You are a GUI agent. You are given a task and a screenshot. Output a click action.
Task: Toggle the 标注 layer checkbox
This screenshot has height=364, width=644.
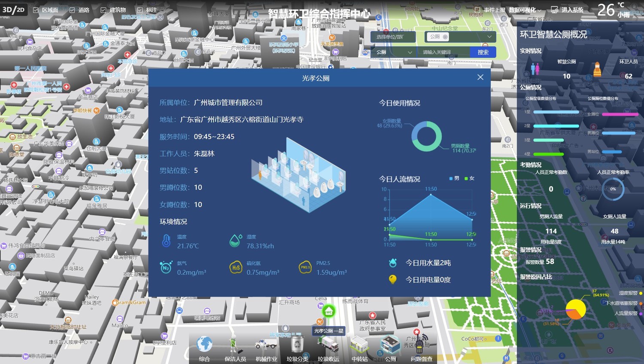click(x=140, y=10)
